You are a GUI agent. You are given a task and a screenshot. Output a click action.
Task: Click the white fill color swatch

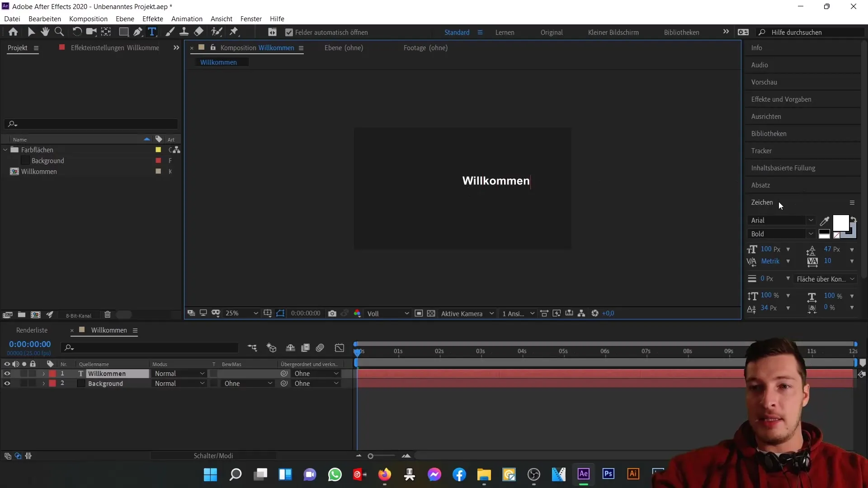tap(840, 223)
